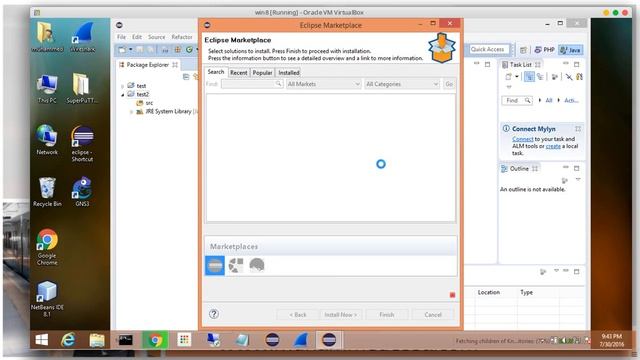Switch to the Installed tab
This screenshot has width=640, height=360.
(289, 73)
